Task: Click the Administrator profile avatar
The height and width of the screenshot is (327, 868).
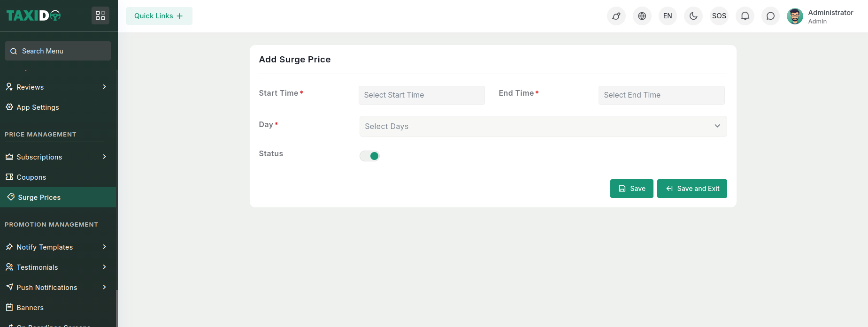Action: pyautogui.click(x=795, y=16)
